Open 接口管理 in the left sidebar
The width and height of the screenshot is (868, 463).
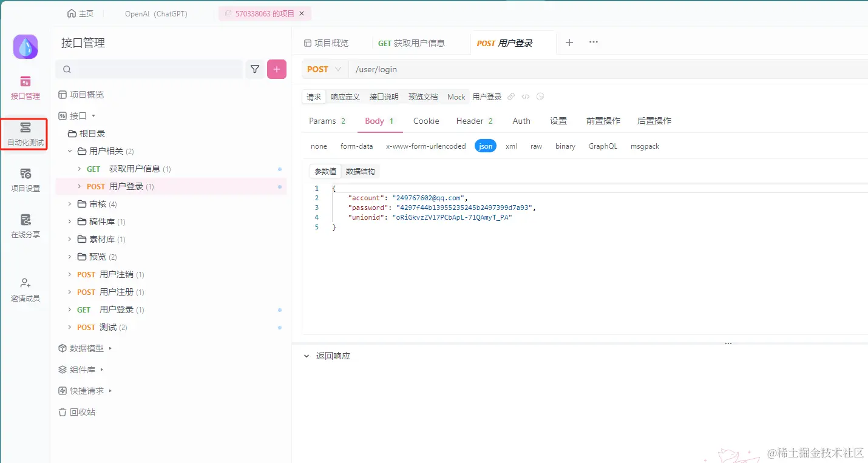pyautogui.click(x=25, y=88)
